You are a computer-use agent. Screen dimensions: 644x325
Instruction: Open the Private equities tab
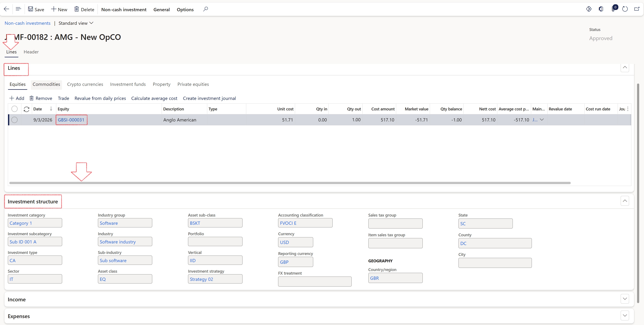pos(193,84)
